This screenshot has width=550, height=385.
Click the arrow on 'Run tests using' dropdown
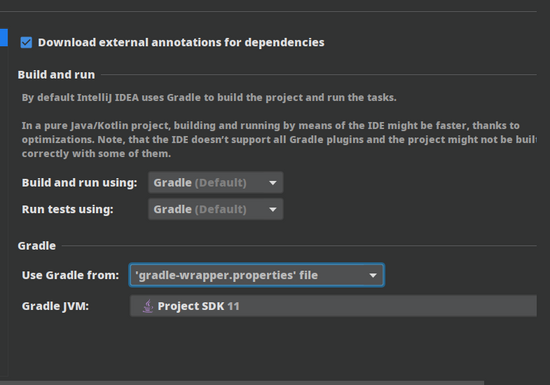click(x=273, y=209)
